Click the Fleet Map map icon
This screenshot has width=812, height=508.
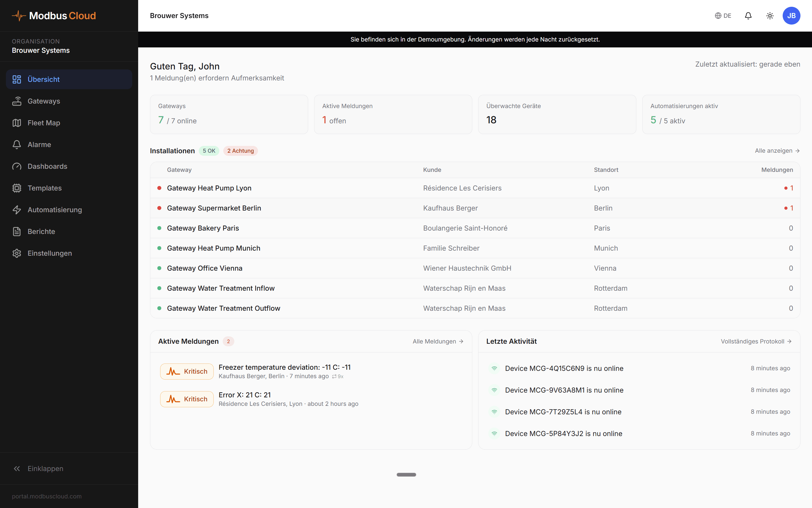17,123
